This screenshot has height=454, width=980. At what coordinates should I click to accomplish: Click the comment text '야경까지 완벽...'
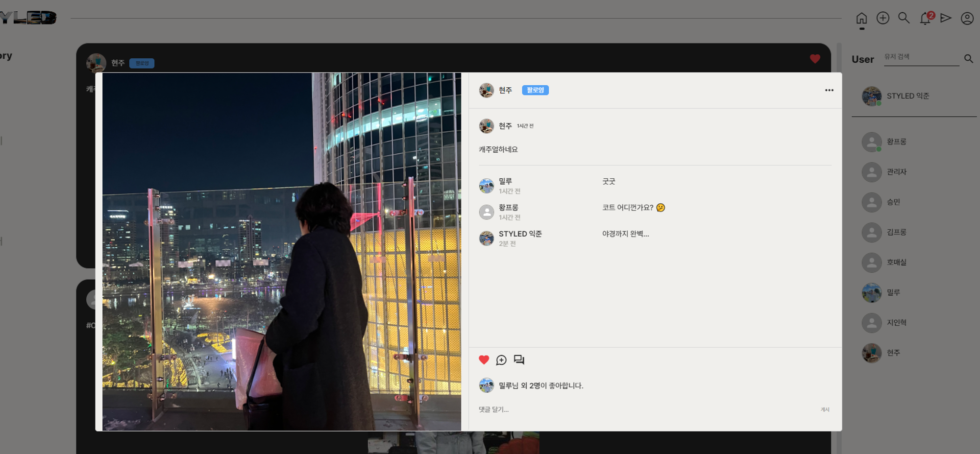(625, 234)
